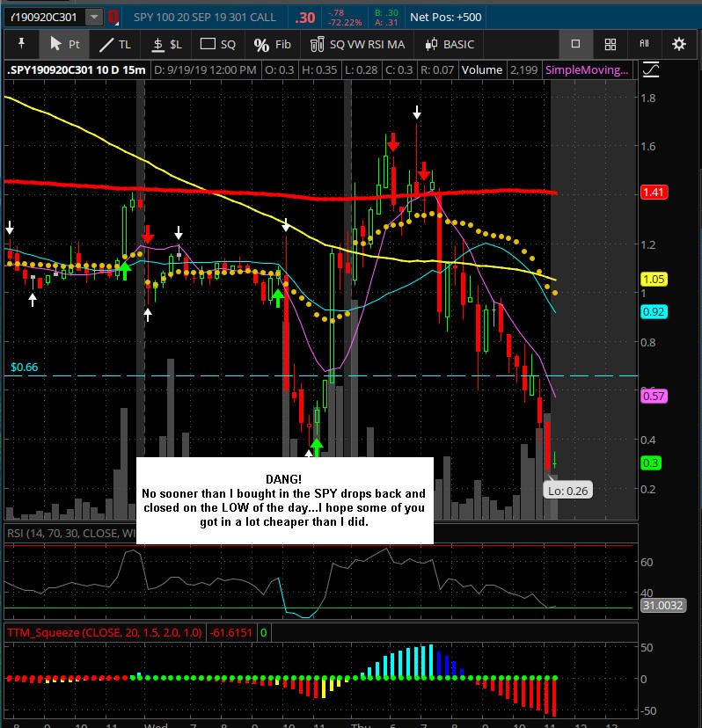Click the symbol input field 190920C301
702x728 pixels.
(x=46, y=18)
